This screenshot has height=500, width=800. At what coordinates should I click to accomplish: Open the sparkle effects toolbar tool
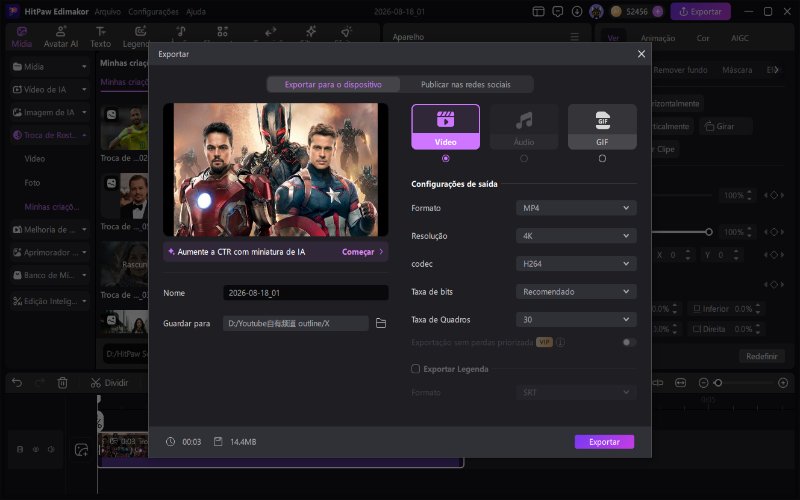[x=311, y=32]
